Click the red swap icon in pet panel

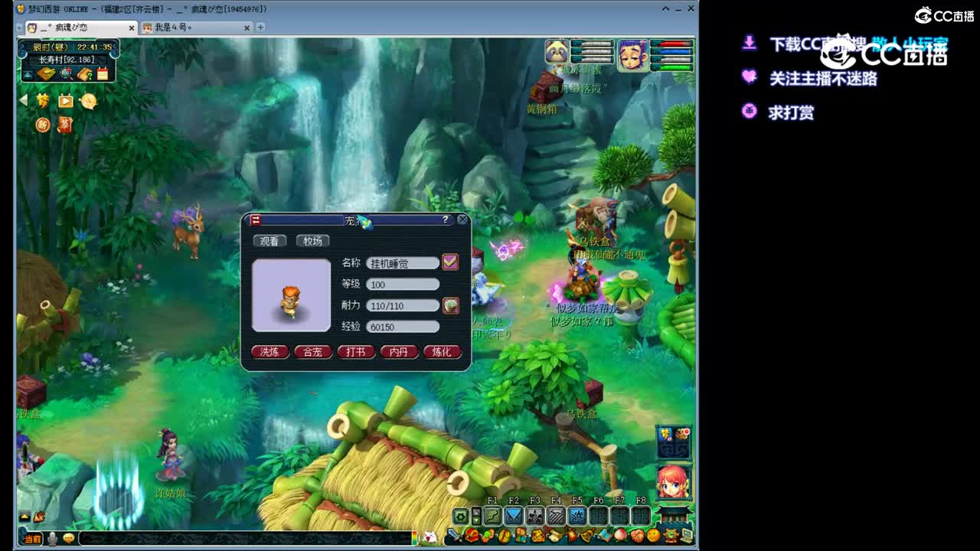tap(256, 220)
